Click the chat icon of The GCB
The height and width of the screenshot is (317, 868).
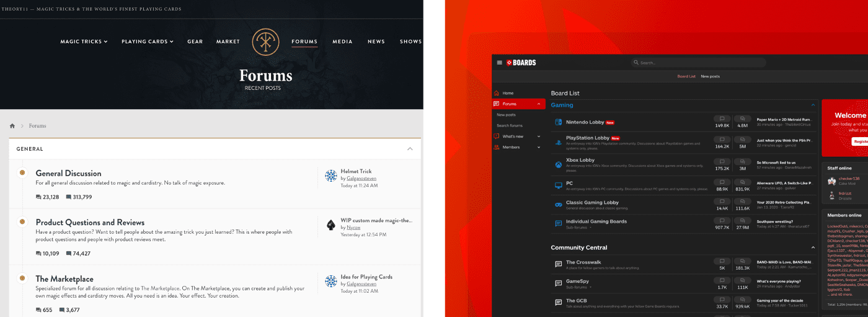click(x=559, y=302)
